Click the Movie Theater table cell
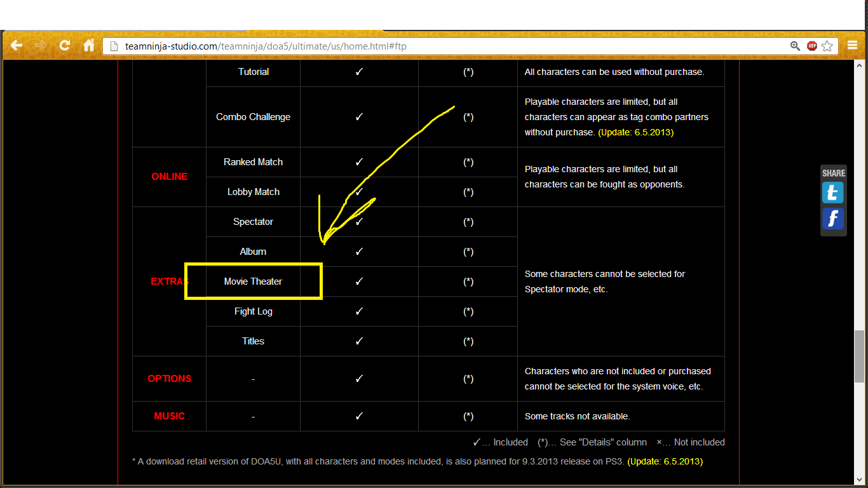The width and height of the screenshot is (868, 488). pyautogui.click(x=253, y=281)
